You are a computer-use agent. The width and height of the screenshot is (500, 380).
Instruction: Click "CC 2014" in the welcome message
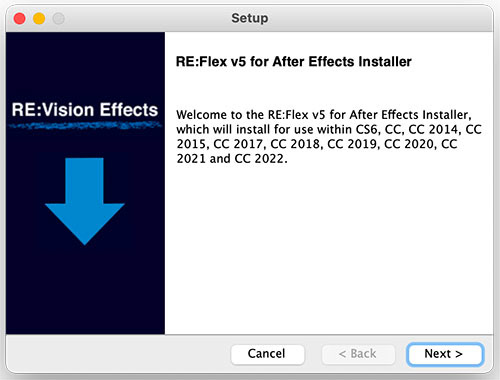[433, 129]
